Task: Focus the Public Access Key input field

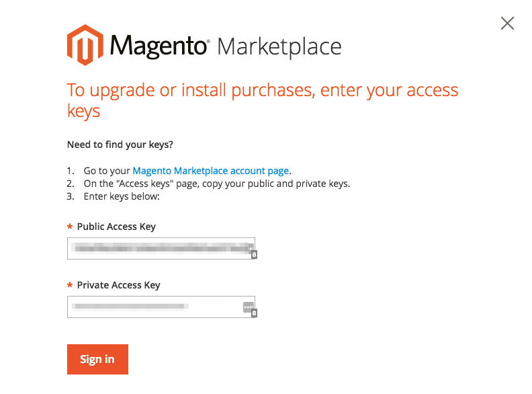Action: pyautogui.click(x=161, y=248)
